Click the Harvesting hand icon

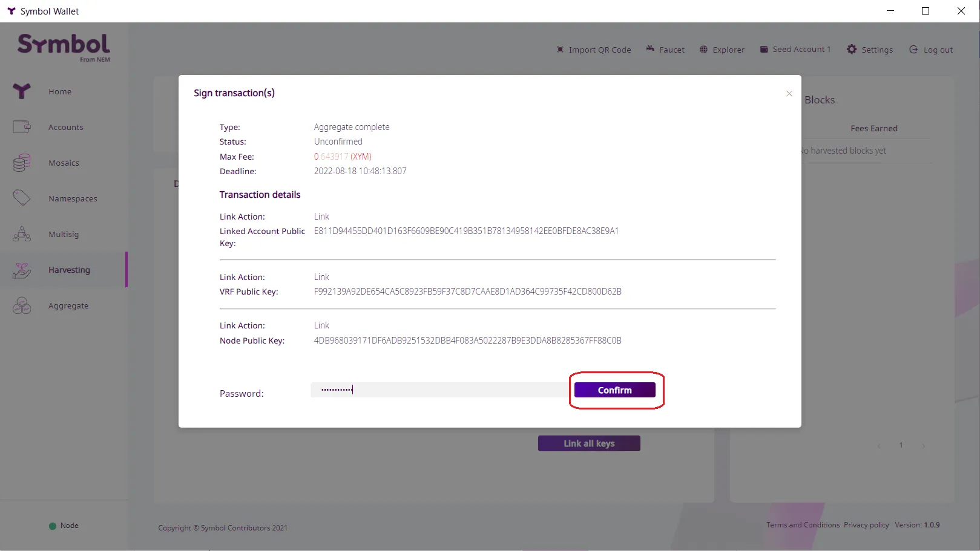tap(22, 270)
